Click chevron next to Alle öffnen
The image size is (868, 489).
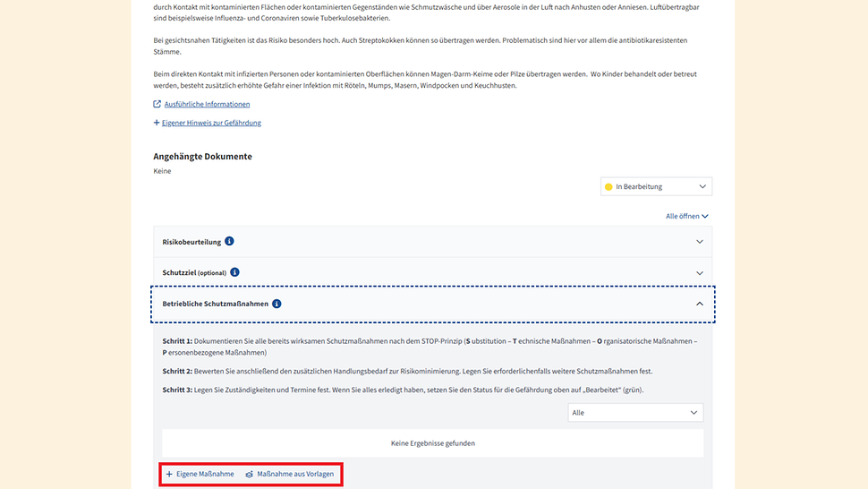coord(705,217)
